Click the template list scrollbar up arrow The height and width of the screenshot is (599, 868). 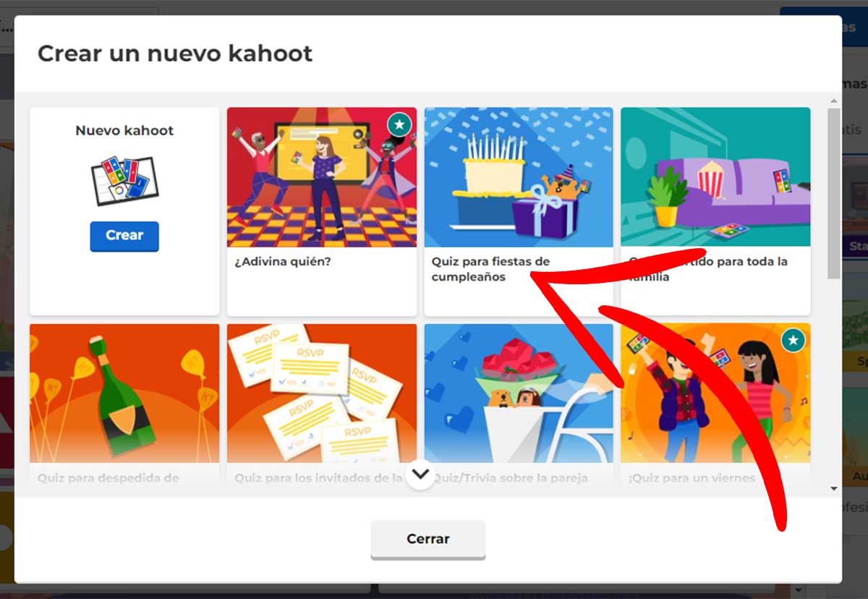tap(833, 101)
